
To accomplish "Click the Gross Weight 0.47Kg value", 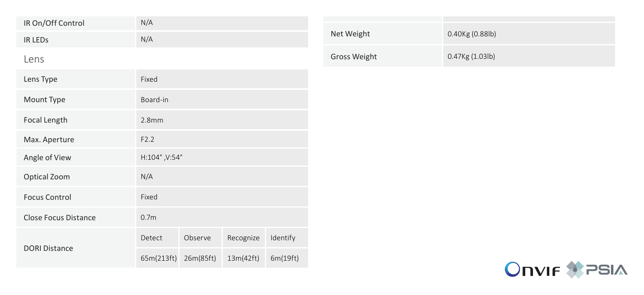I will (529, 56).
